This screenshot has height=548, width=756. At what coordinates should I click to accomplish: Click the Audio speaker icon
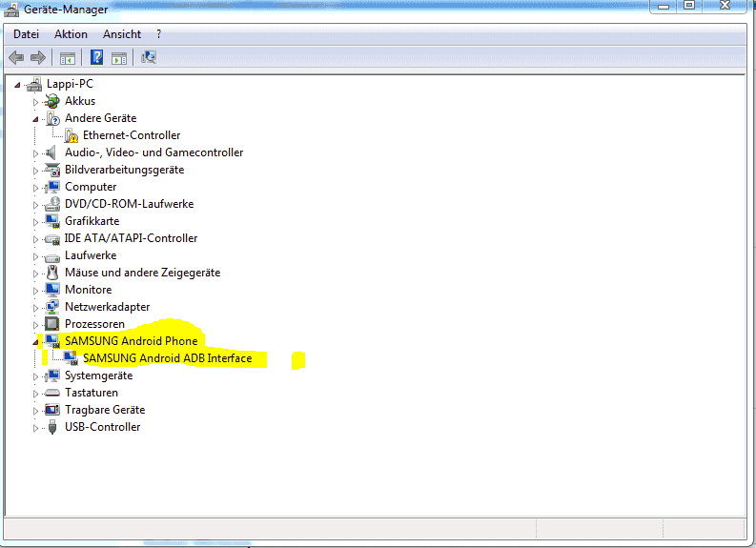click(51, 152)
